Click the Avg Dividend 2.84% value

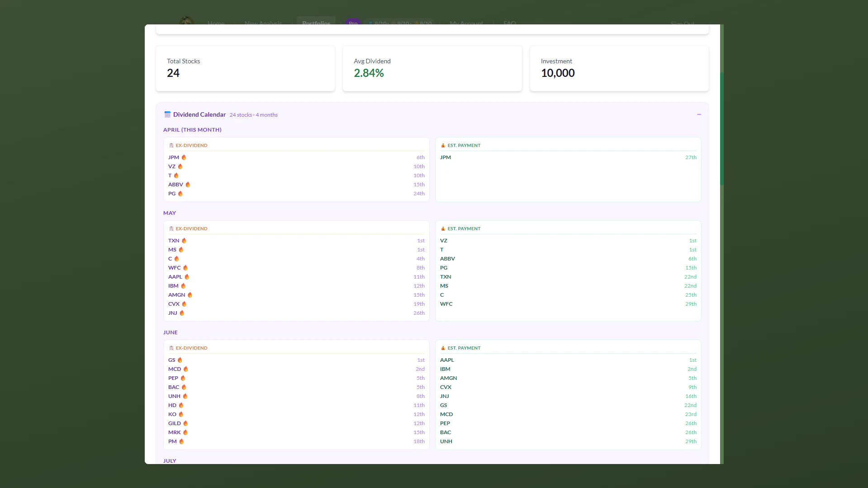click(369, 73)
